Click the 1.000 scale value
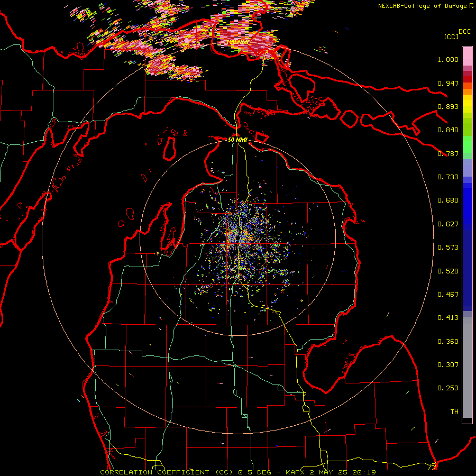The width and height of the screenshot is (476, 476). click(448, 59)
